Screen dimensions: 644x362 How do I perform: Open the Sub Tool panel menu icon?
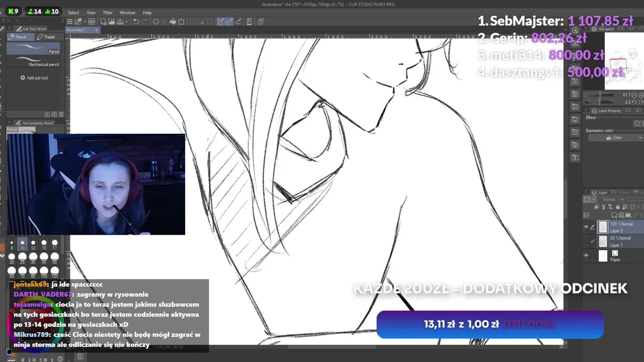click(x=9, y=28)
